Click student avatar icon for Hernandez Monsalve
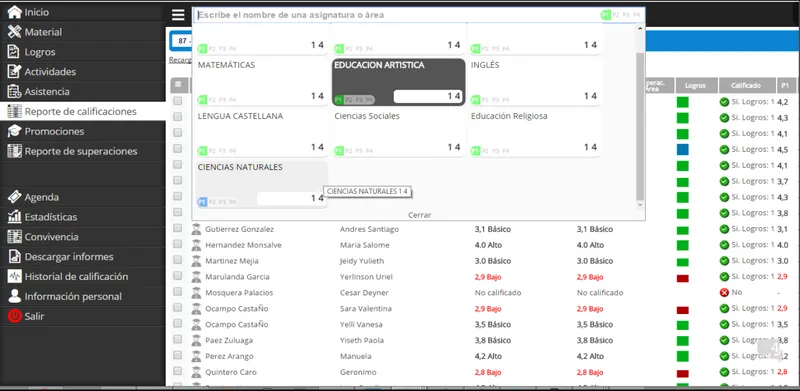The image size is (800, 391). click(196, 245)
